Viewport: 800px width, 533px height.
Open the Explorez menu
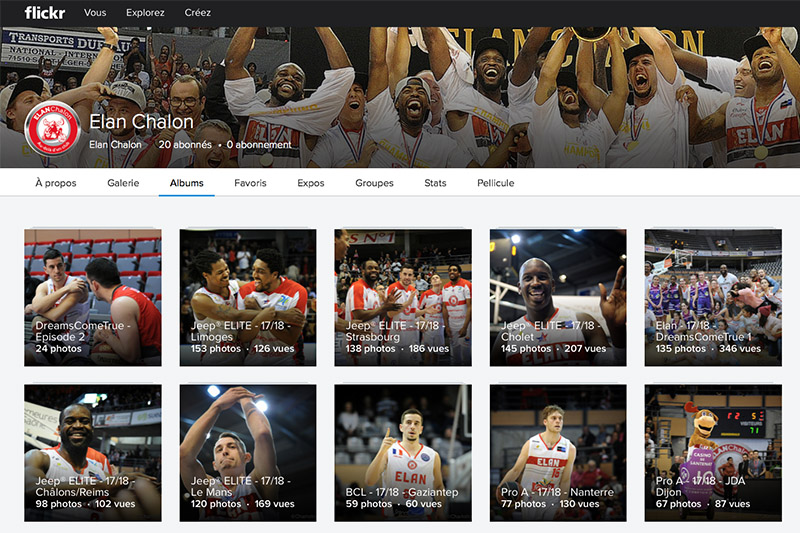pos(145,13)
